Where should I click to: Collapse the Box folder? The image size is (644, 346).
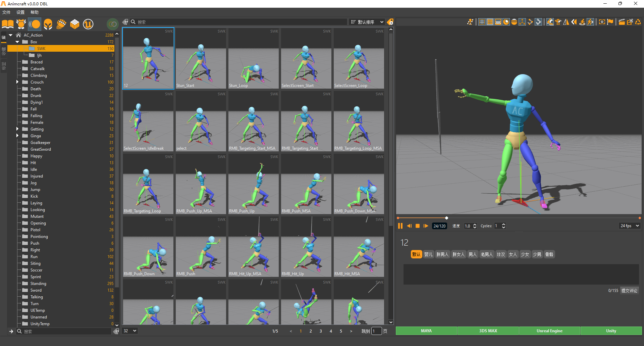(x=17, y=42)
